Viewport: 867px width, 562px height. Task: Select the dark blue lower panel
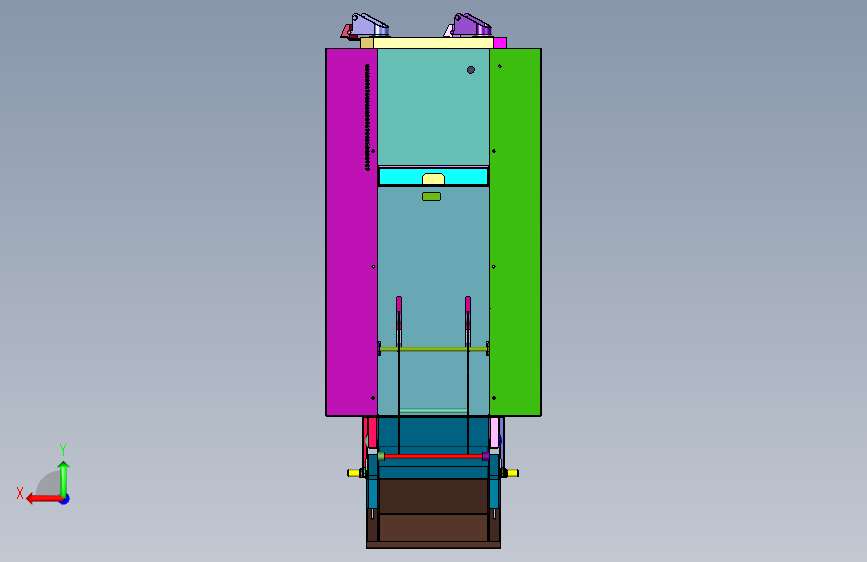click(x=433, y=435)
